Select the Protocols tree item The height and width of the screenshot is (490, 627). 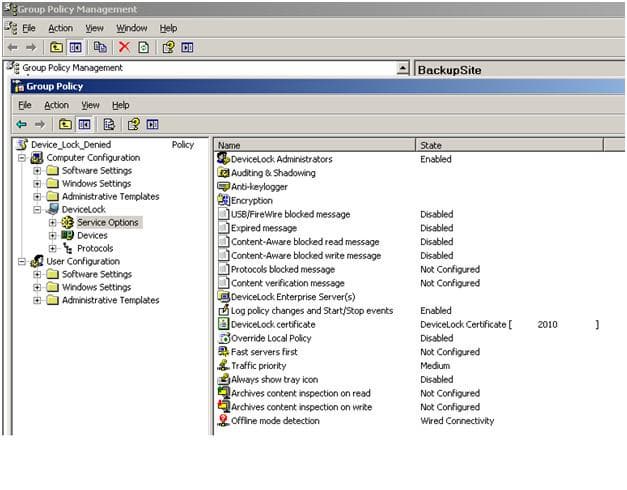click(95, 248)
